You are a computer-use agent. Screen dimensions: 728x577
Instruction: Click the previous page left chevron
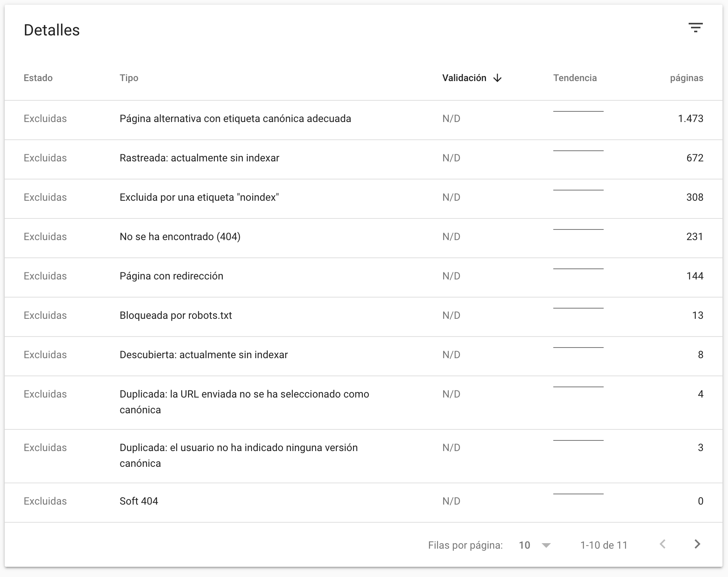pos(663,544)
